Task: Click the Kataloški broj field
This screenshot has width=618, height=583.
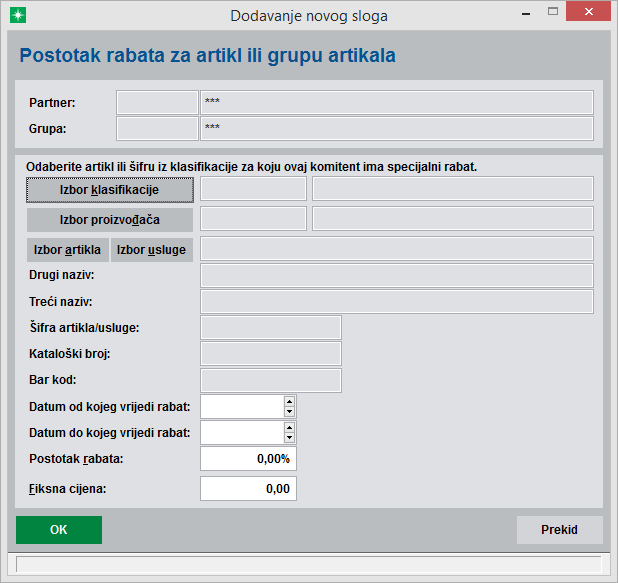Action: point(271,354)
